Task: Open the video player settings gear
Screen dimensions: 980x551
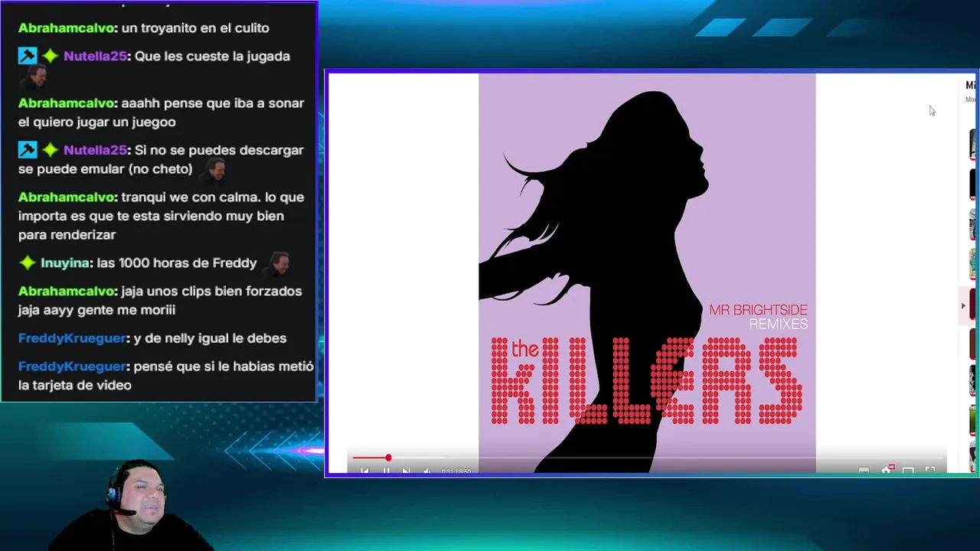Action: [887, 470]
